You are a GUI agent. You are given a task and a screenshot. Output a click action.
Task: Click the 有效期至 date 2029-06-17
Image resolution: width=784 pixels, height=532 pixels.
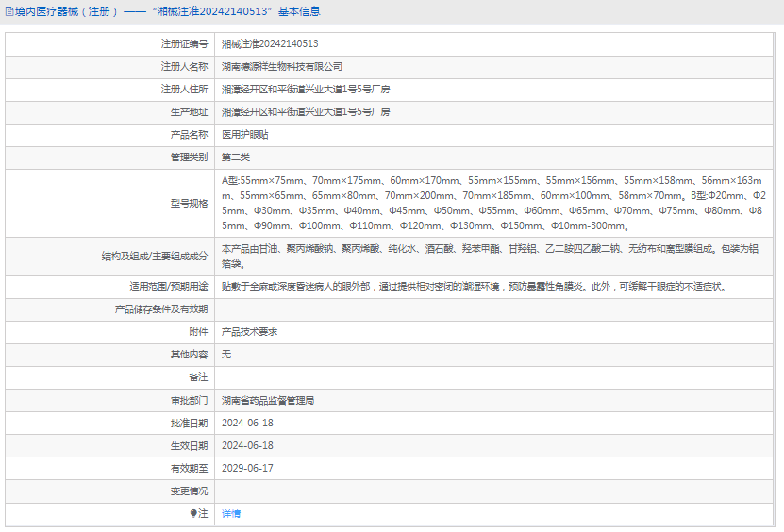pyautogui.click(x=247, y=468)
